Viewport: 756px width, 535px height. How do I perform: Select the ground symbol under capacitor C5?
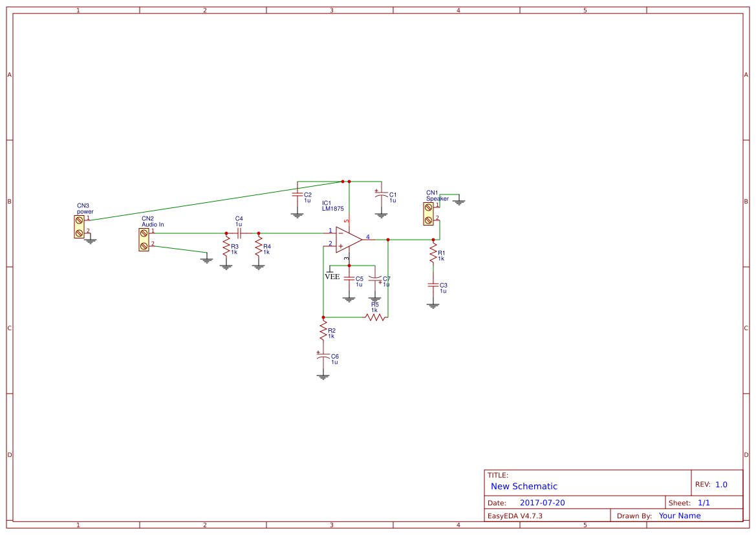(349, 298)
